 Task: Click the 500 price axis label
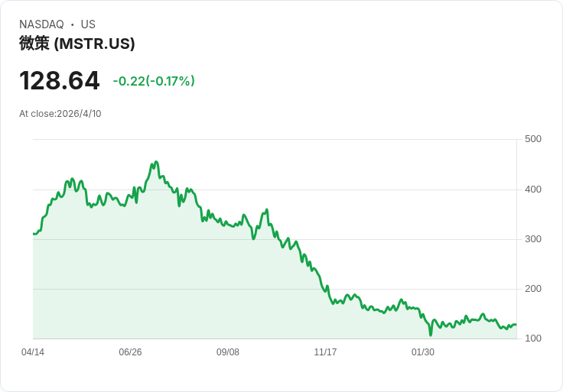coord(533,139)
